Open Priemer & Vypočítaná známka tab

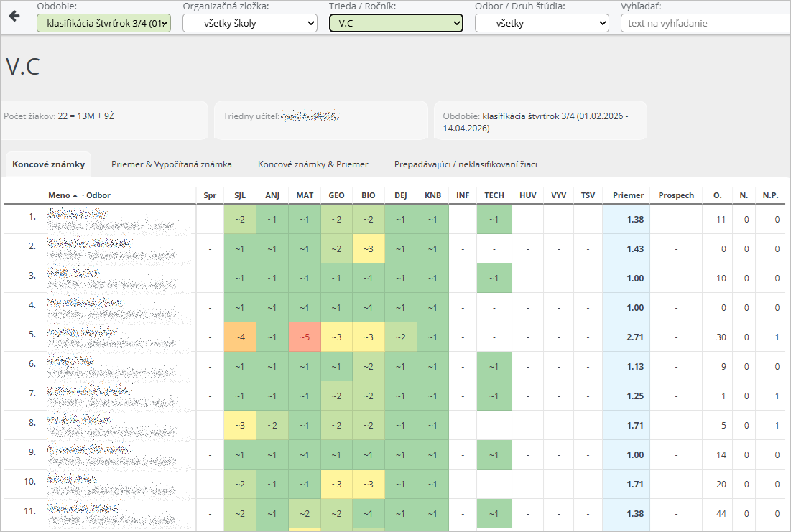point(171,164)
